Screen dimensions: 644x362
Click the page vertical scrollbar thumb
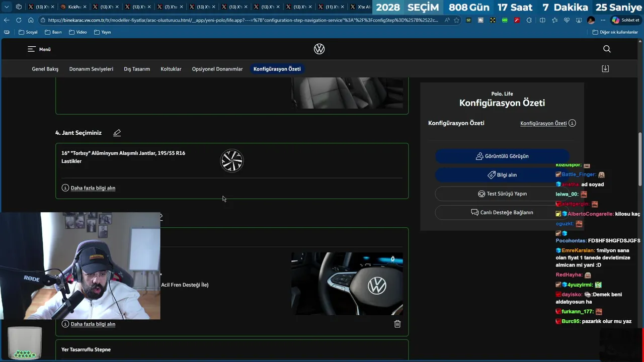click(640, 159)
